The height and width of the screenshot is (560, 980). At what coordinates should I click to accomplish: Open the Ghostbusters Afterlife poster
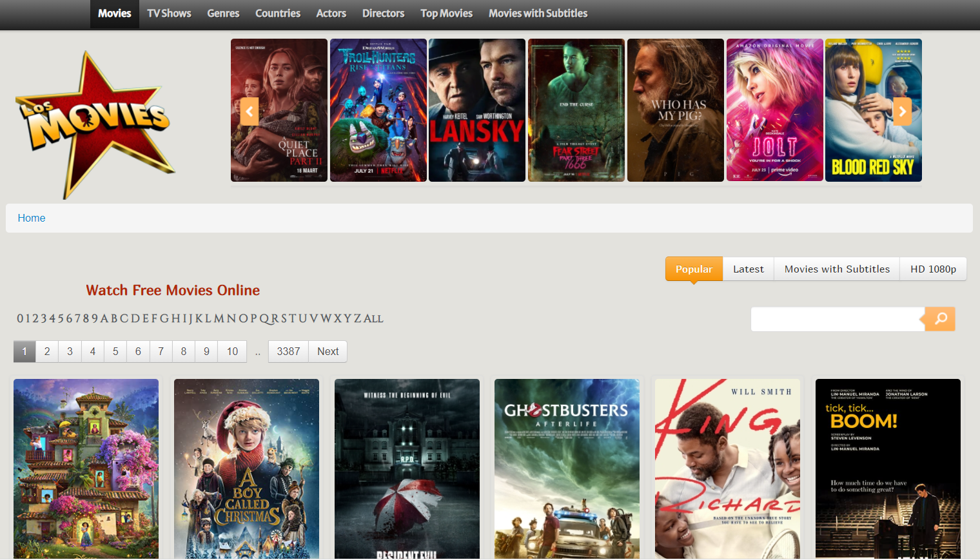pos(567,468)
